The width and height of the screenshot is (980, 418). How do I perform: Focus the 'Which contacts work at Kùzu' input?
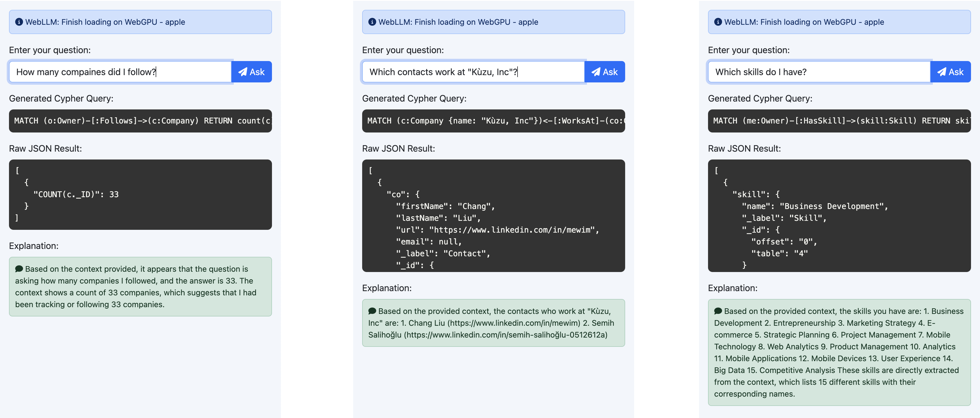point(473,72)
